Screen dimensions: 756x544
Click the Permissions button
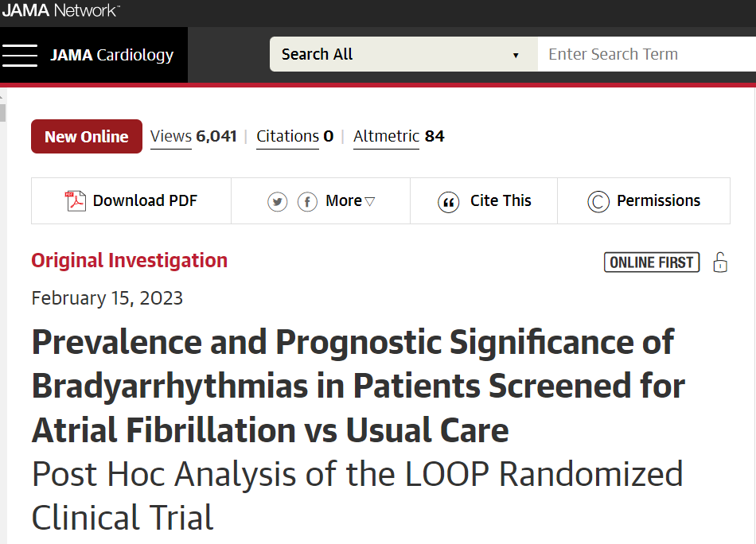[644, 201]
